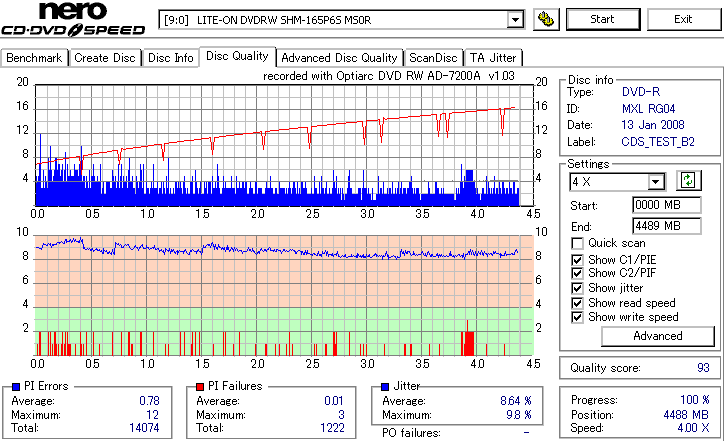
Task: Click PI Failures total 1222
Action: tap(332, 428)
